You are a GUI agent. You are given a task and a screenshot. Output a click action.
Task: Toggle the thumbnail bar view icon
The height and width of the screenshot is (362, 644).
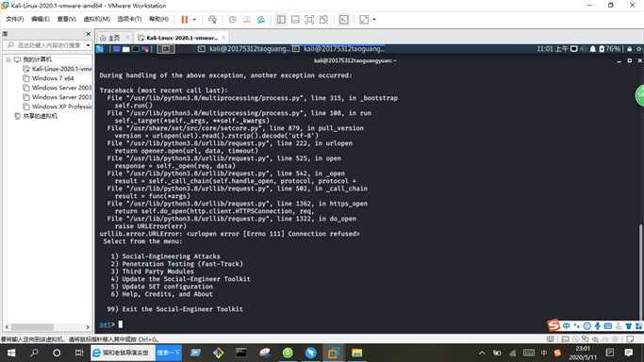coord(295,19)
